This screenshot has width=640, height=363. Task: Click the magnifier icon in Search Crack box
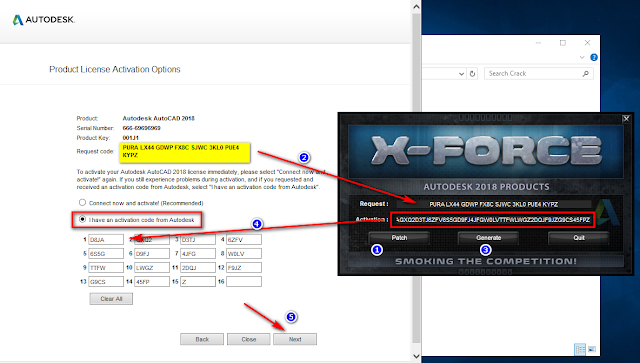(x=585, y=73)
